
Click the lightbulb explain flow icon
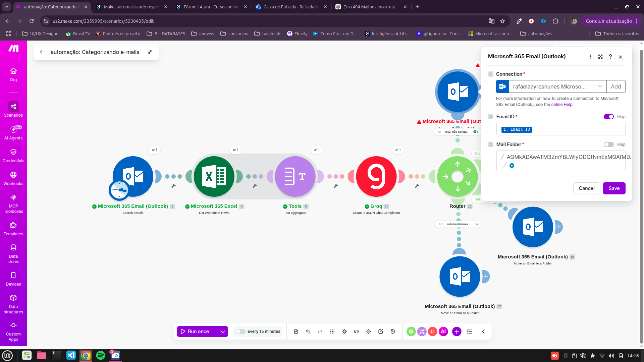pos(344,331)
